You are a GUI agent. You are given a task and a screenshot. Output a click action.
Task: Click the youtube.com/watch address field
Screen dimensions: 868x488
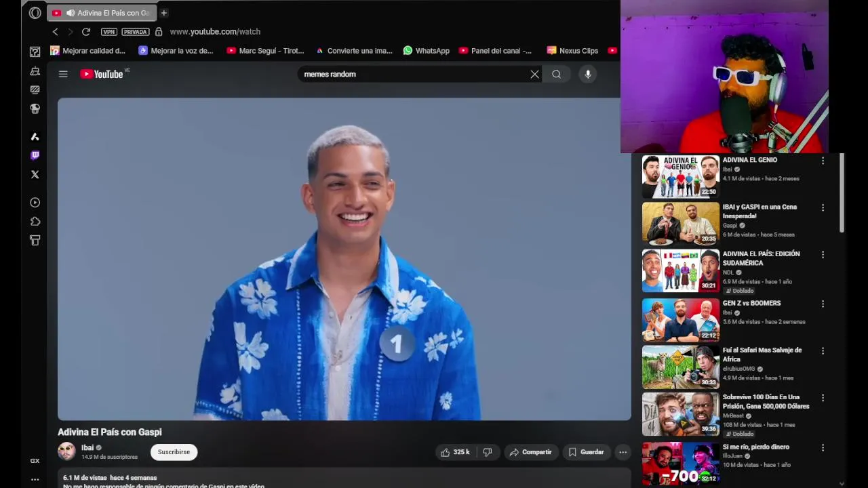[215, 32]
